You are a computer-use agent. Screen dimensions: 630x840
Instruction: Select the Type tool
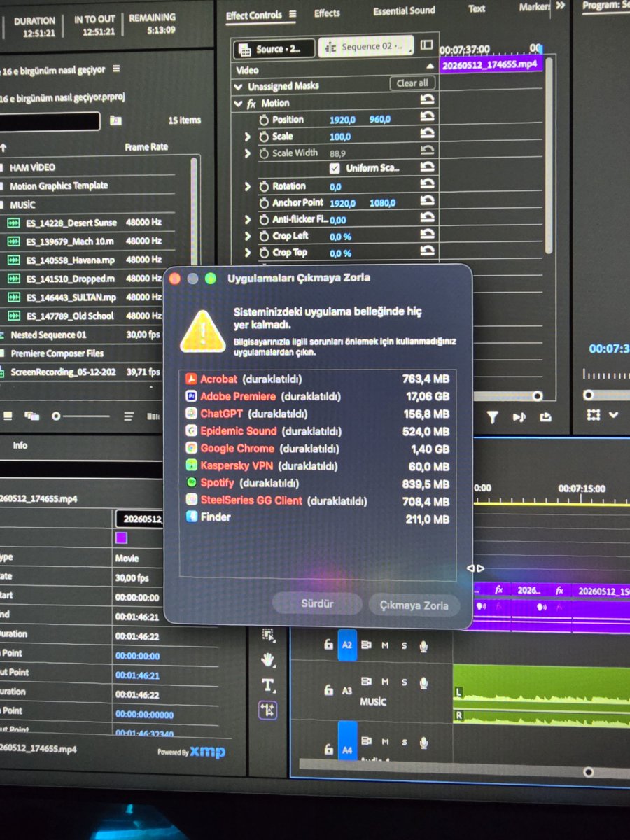[267, 685]
